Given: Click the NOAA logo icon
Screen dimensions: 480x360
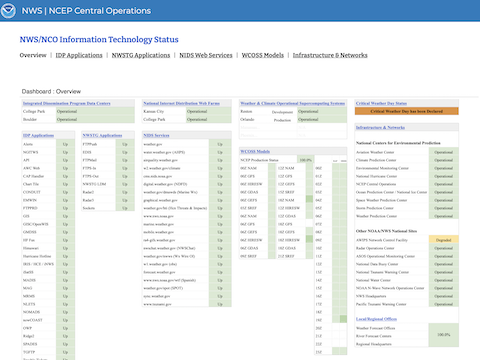Looking at the screenshot, I should pyautogui.click(x=8, y=11).
